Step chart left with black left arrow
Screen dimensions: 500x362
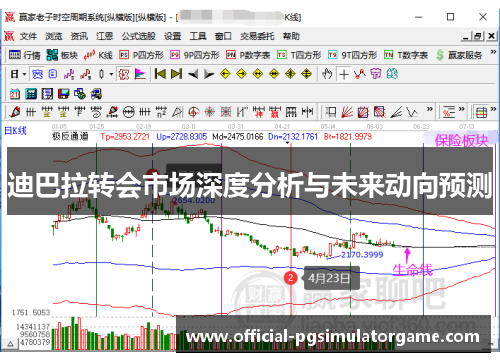193,74
